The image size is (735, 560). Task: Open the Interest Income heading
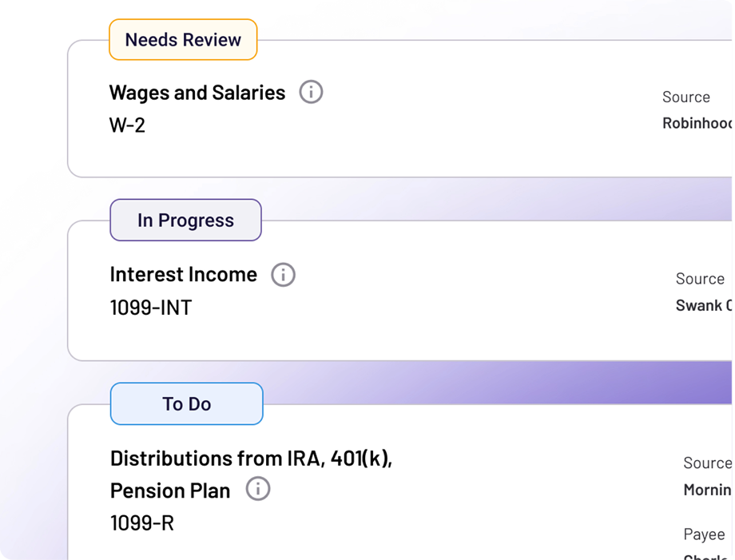click(x=183, y=275)
